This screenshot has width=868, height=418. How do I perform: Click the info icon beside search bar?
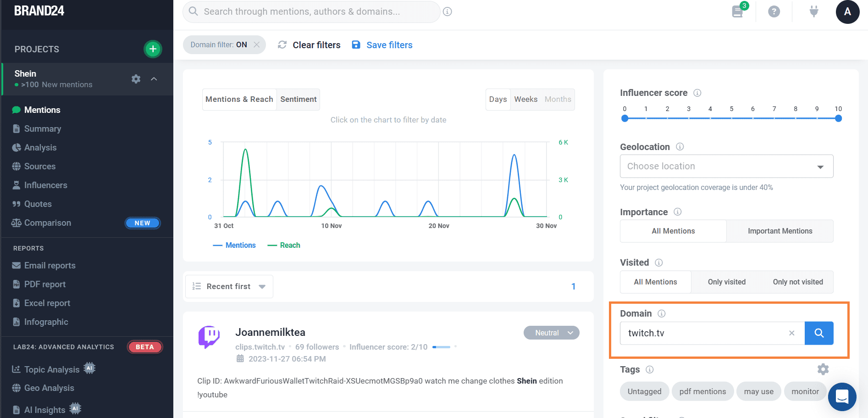click(x=448, y=11)
